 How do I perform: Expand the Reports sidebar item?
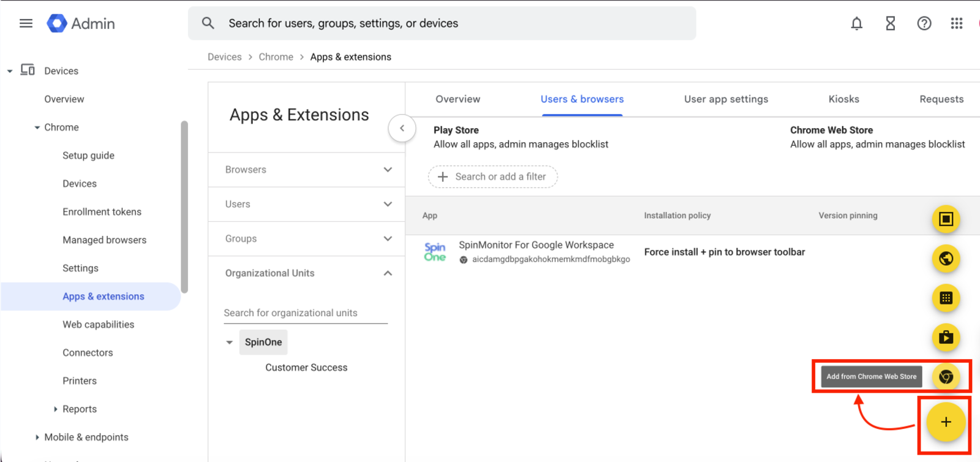coord(56,409)
